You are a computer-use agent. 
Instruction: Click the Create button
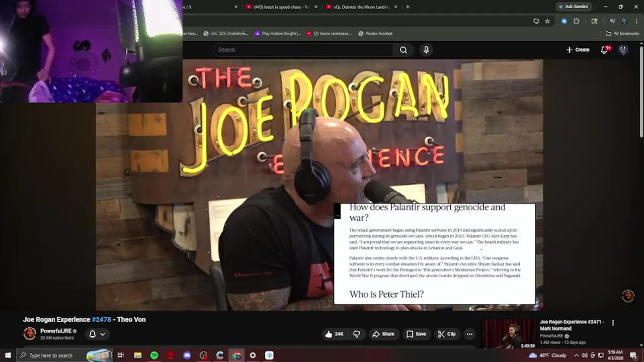pos(578,50)
